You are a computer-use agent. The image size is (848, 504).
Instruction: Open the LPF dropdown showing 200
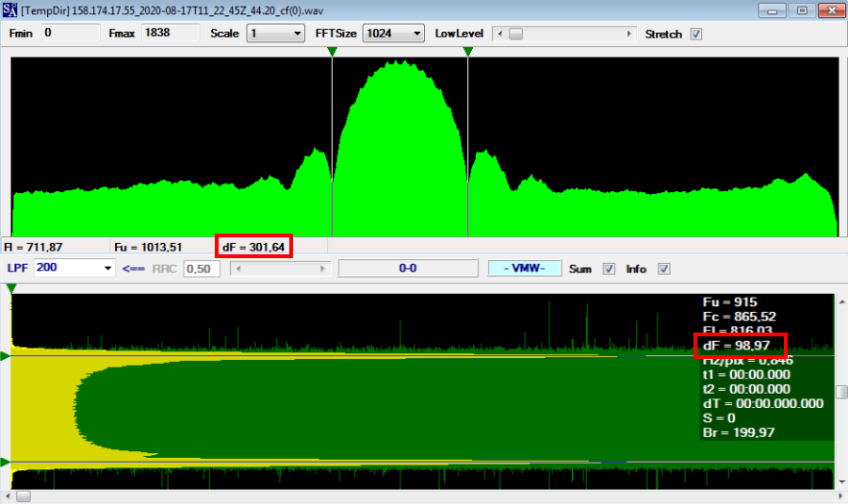pyautogui.click(x=74, y=268)
